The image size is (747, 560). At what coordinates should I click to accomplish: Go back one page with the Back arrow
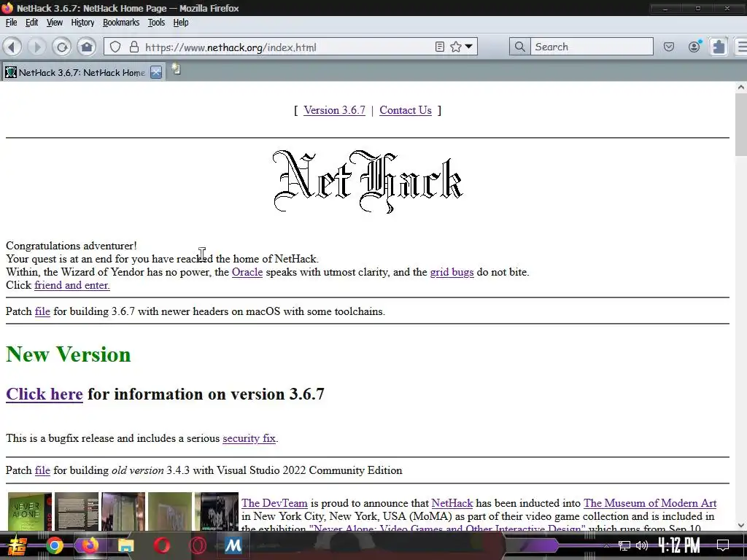coord(12,47)
